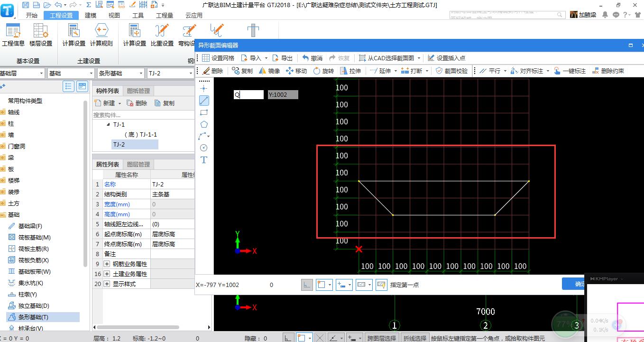Select the 镜像 mirror tool
644x342 pixels.
coord(270,71)
